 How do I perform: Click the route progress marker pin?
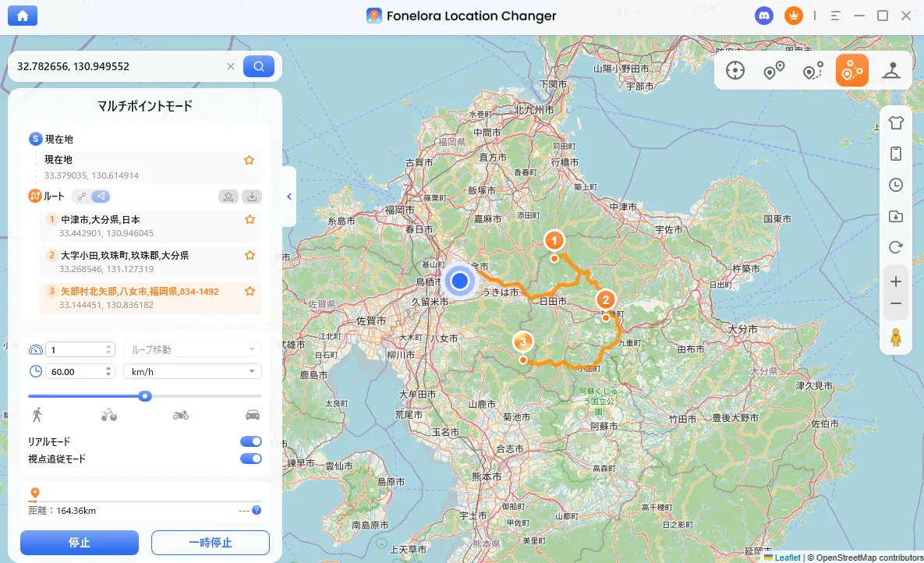coord(35,494)
